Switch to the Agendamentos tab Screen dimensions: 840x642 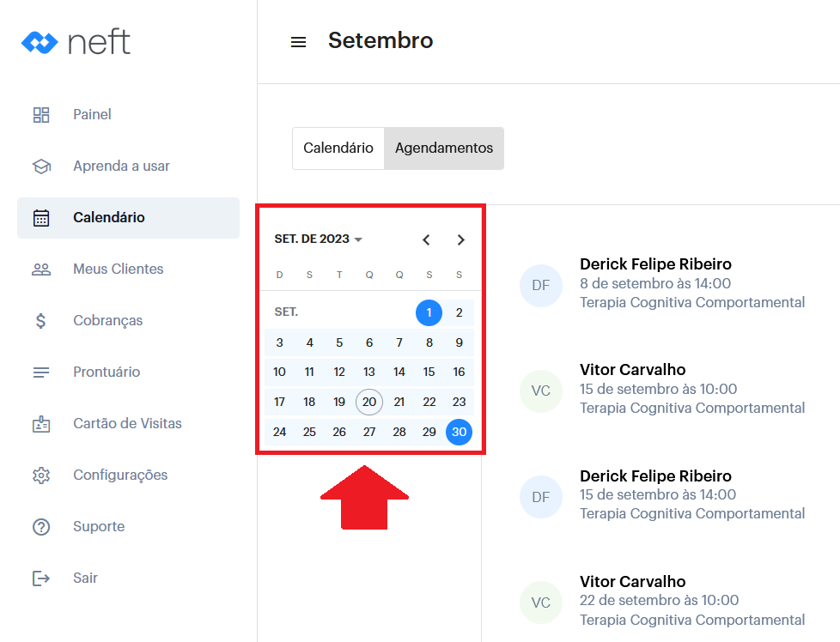[x=444, y=148]
